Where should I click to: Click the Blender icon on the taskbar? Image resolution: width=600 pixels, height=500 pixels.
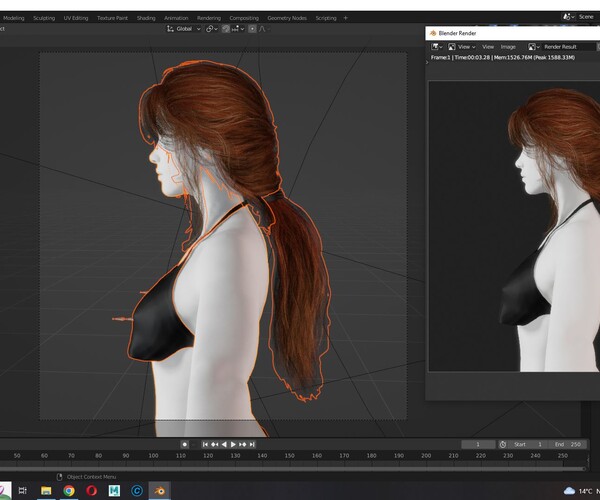(159, 490)
